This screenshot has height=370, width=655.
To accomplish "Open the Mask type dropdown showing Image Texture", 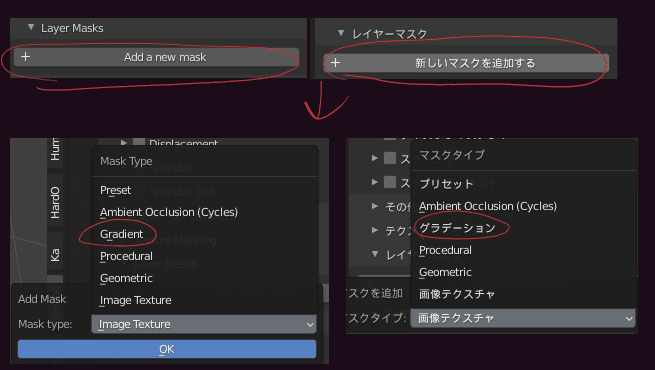I will (204, 324).
